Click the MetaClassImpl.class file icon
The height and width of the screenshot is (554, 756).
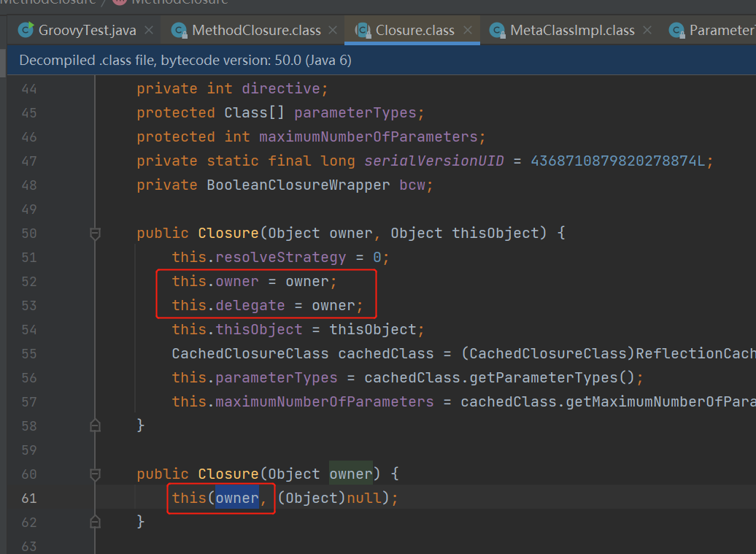[497, 31]
